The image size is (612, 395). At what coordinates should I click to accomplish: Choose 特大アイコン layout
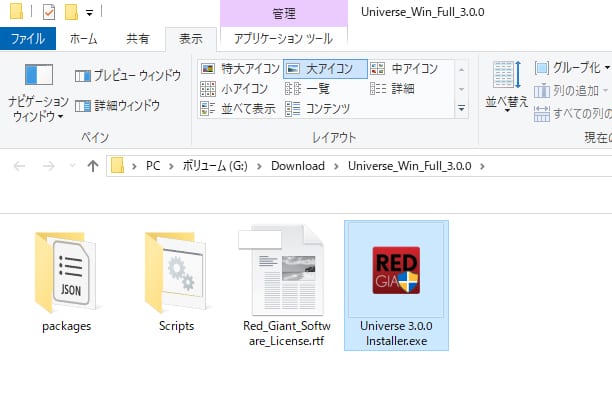tap(240, 69)
